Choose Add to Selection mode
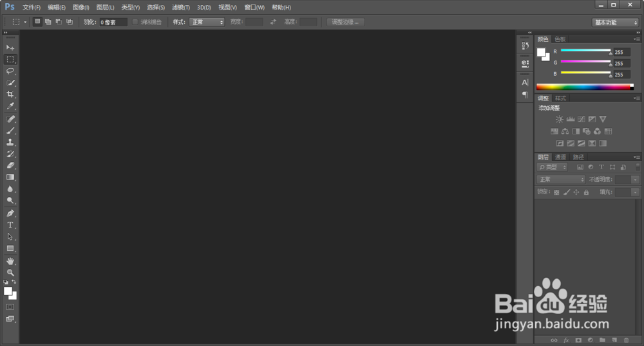This screenshot has width=644, height=346. pyautogui.click(x=48, y=22)
